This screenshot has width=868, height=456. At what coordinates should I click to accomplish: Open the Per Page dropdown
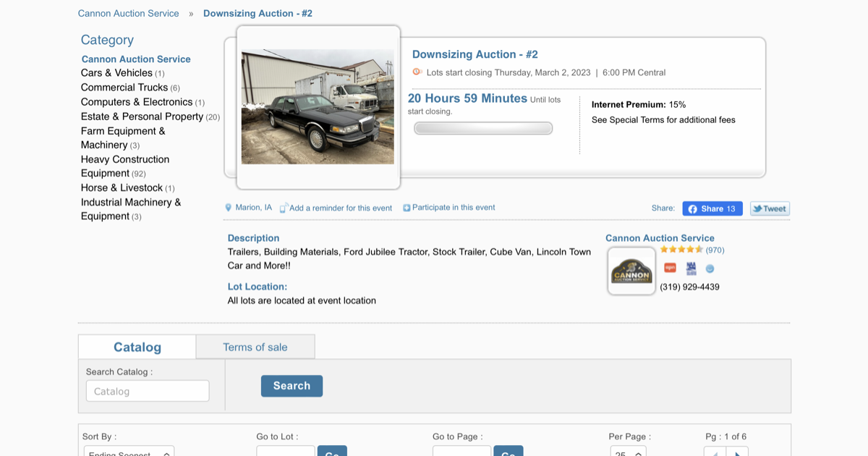627,452
